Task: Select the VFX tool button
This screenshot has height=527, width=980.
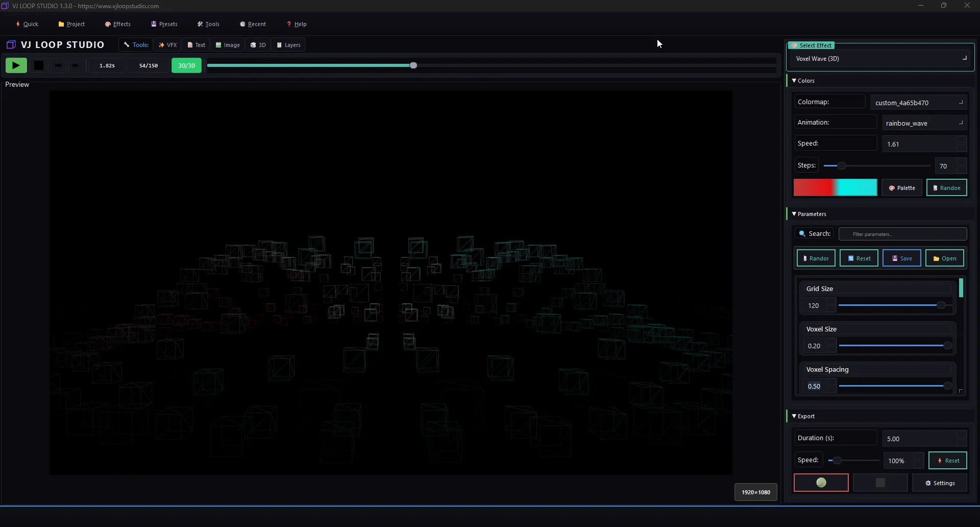Action: [x=167, y=45]
